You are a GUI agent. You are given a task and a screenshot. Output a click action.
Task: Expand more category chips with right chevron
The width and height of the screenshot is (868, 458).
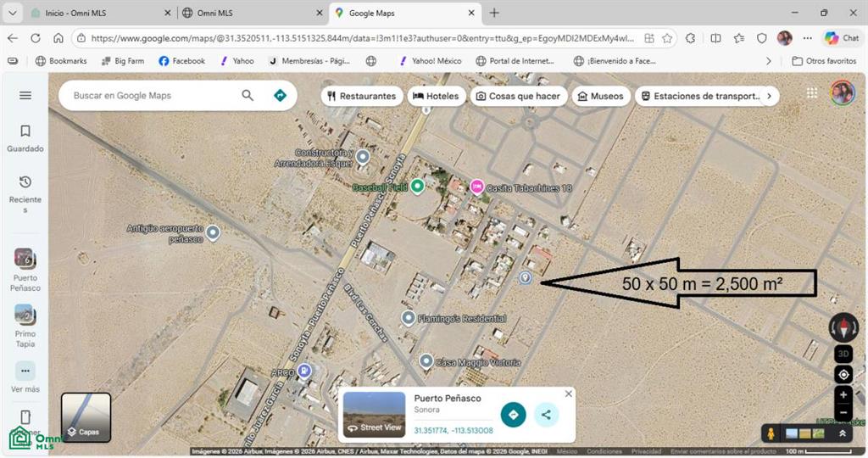(769, 96)
